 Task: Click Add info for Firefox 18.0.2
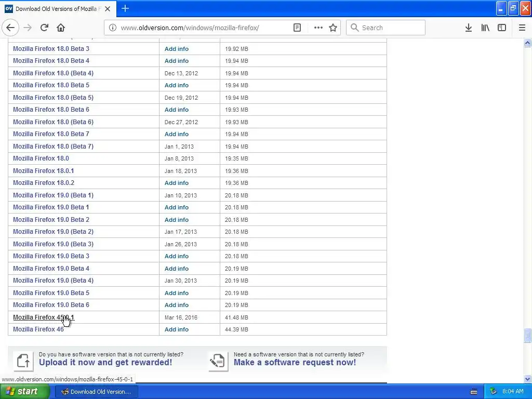click(177, 183)
